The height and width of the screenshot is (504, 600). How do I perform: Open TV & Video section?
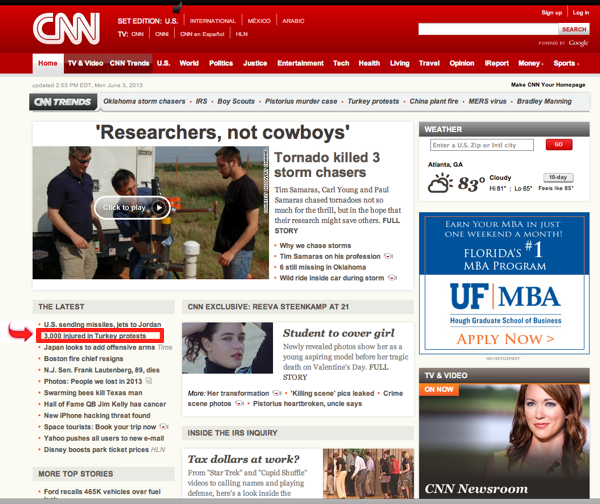85,63
